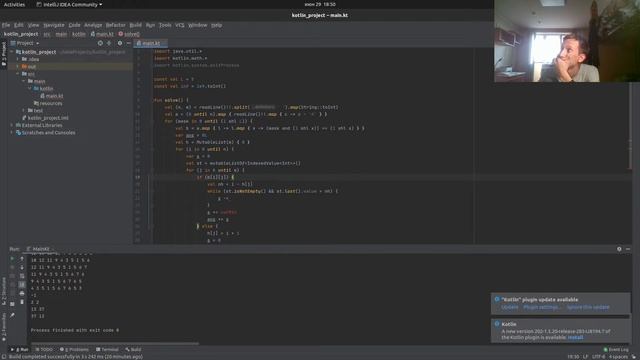Click kotlin_project in the breadcrumb bar
This screenshot has height=360, width=640.
21,34
